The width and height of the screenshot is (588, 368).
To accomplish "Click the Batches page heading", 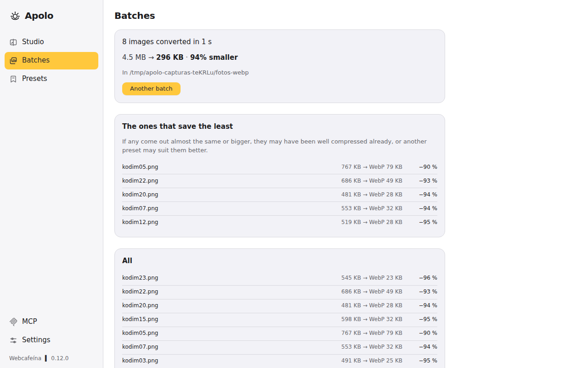I will [x=135, y=16].
